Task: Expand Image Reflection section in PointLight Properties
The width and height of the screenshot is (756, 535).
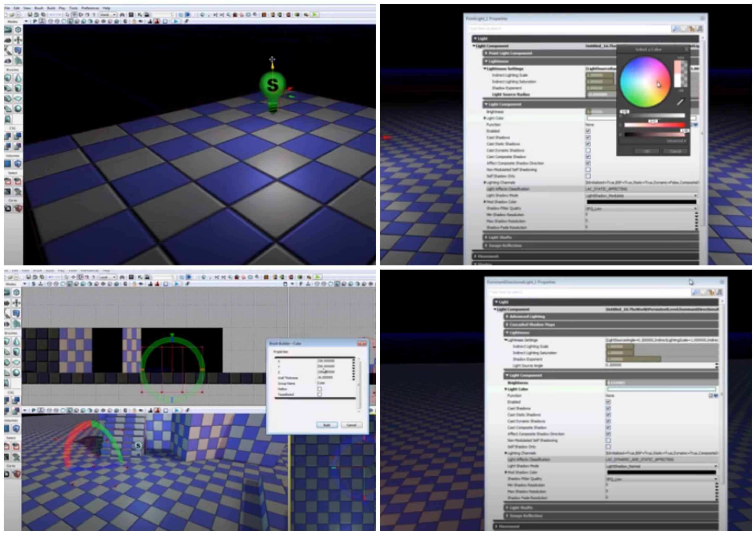Action: coord(486,246)
